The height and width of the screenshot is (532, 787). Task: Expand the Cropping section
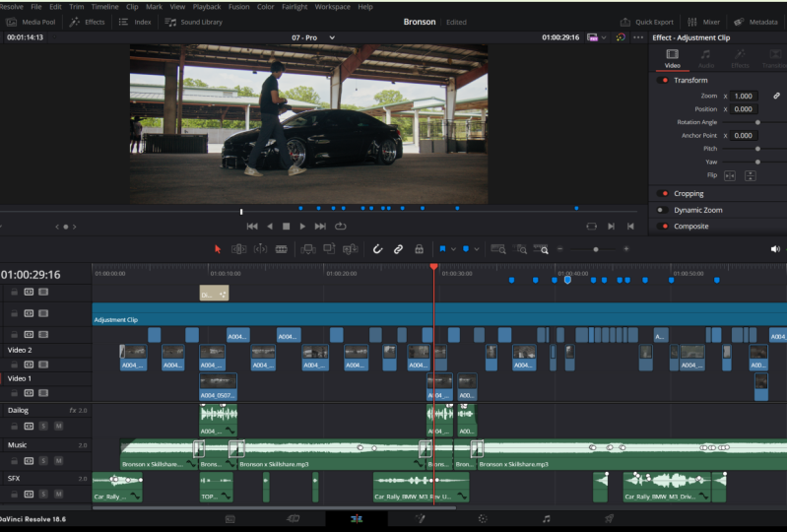689,194
